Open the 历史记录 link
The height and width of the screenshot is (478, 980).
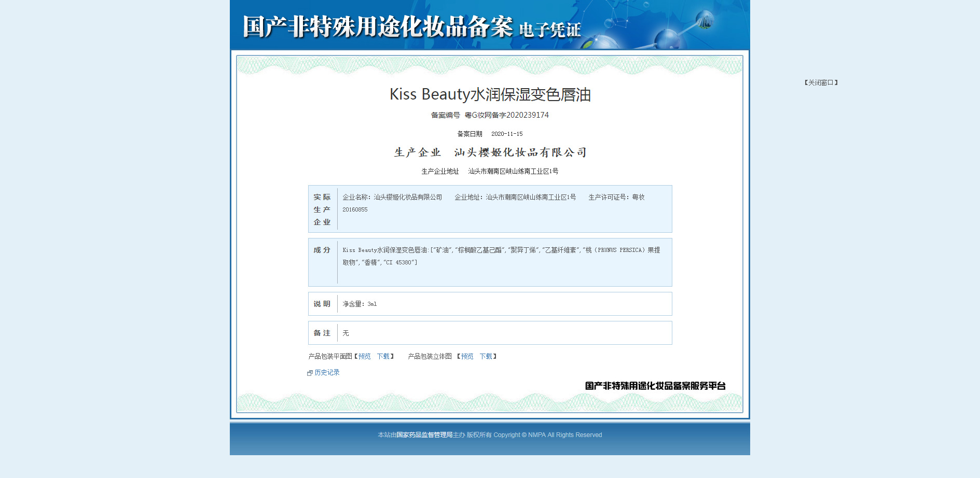(327, 372)
